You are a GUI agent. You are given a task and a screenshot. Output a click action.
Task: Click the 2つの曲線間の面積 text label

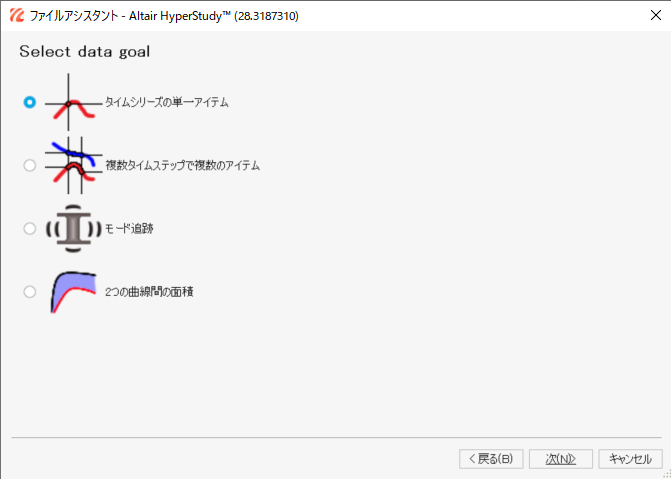149,291
